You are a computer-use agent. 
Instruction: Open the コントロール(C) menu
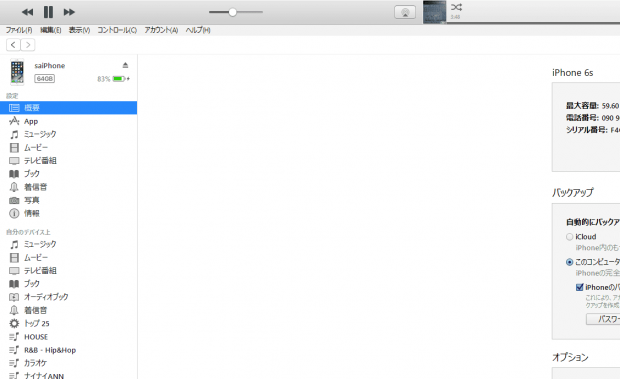(117, 30)
